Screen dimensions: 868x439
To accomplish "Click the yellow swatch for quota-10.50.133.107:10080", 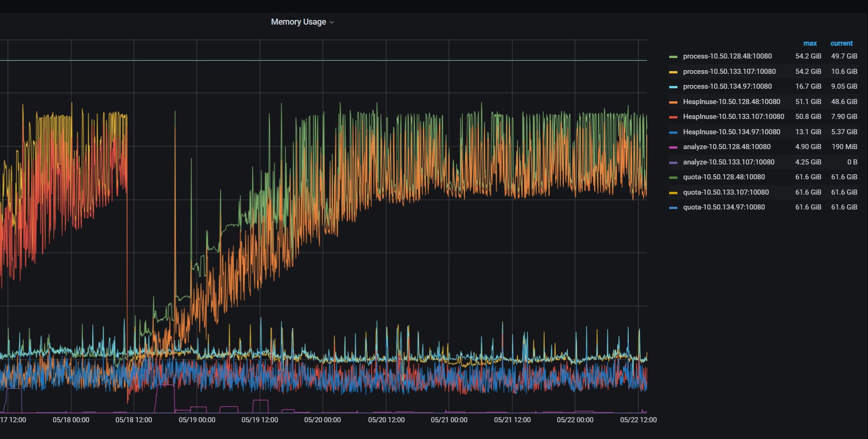I will tap(673, 193).
